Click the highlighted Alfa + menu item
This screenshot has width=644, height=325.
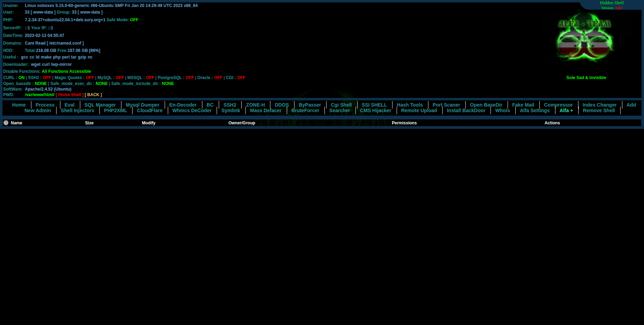coord(566,110)
